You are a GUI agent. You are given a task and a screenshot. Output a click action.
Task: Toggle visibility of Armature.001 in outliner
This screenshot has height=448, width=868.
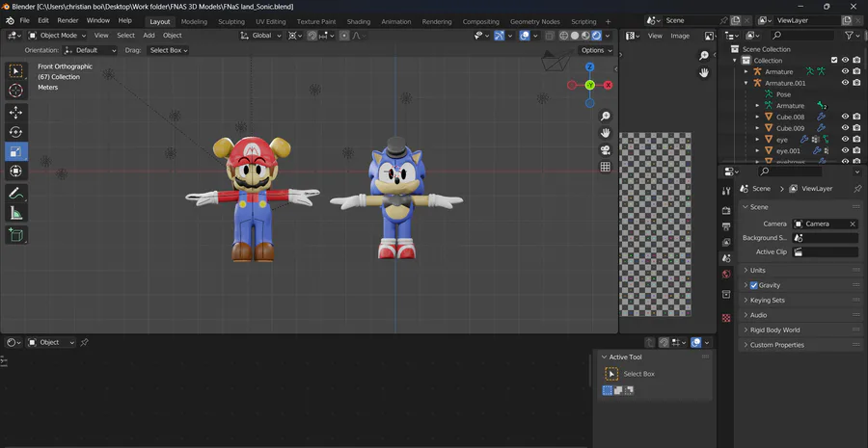pos(845,83)
